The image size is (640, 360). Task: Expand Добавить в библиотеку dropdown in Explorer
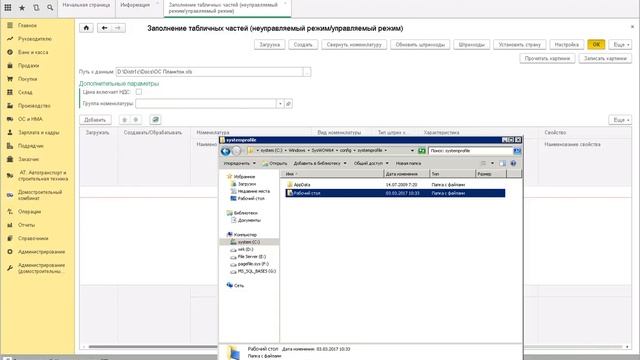320,163
